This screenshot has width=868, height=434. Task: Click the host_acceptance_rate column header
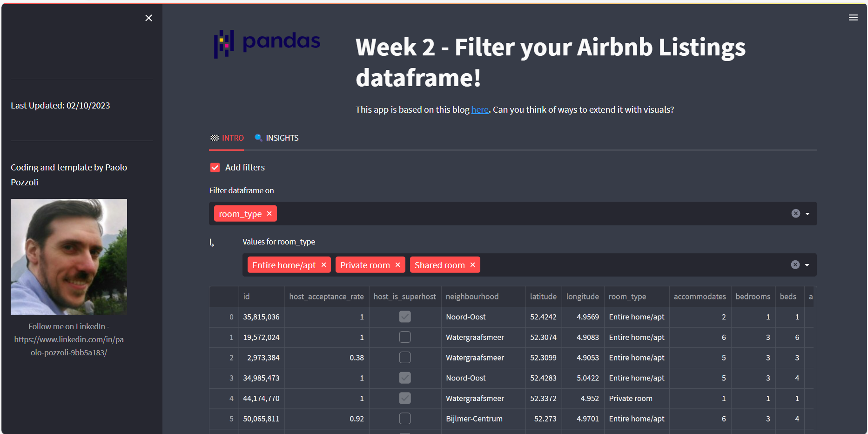tap(326, 297)
